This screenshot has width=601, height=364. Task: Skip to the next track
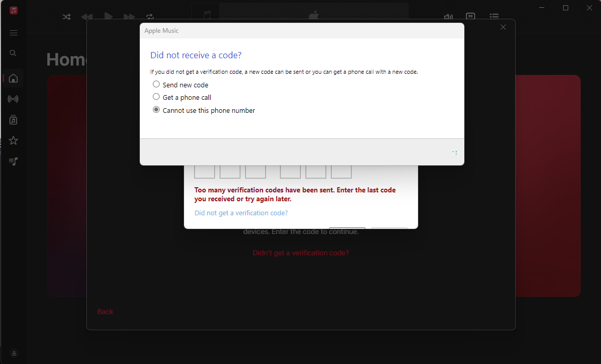[x=129, y=17]
